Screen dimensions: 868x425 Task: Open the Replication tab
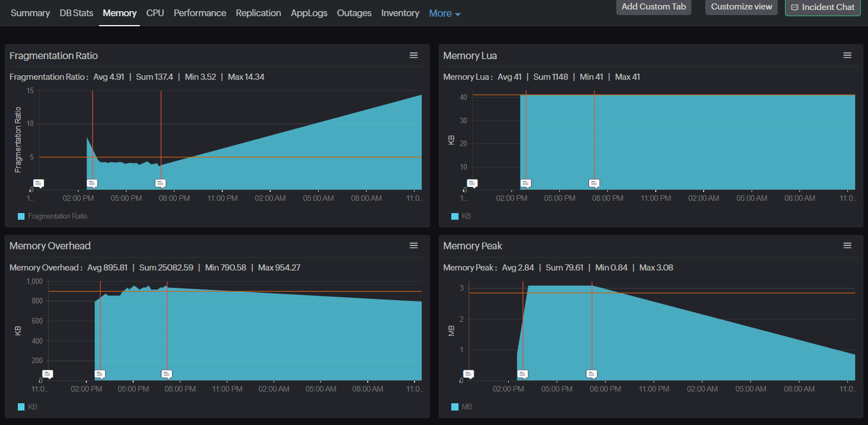(x=258, y=13)
